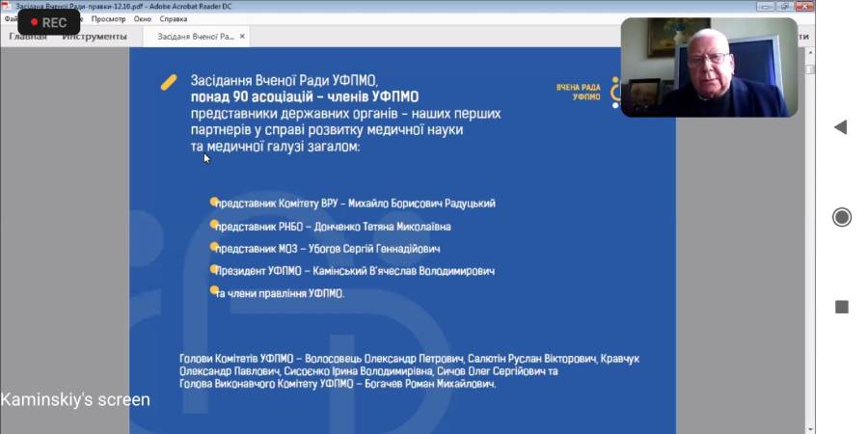Click the Acrobat PDF icon in title bar
The width and height of the screenshot is (868, 434).
[x=7, y=6]
